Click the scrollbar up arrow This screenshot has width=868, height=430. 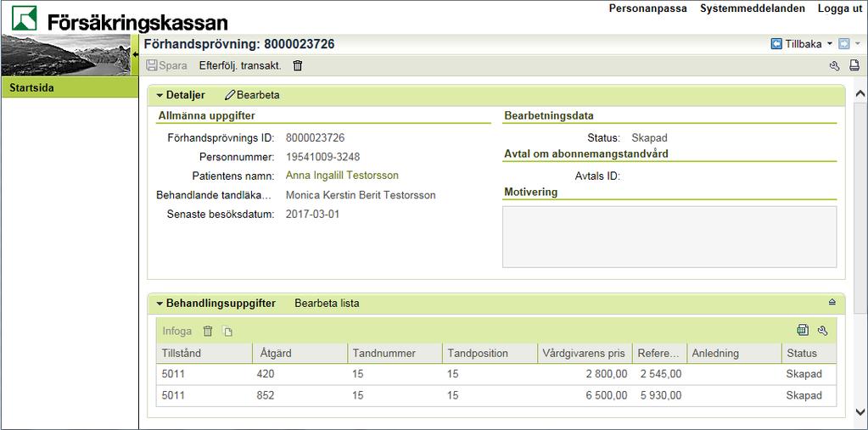tap(860, 93)
